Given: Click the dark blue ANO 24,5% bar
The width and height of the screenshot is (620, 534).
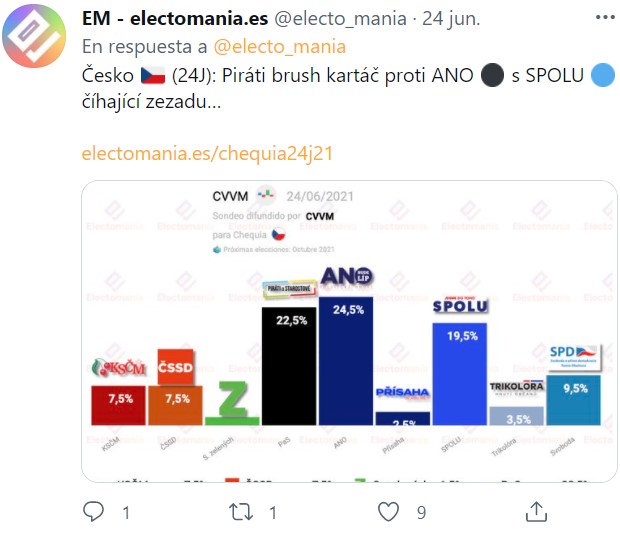Looking at the screenshot, I should coord(346,360).
